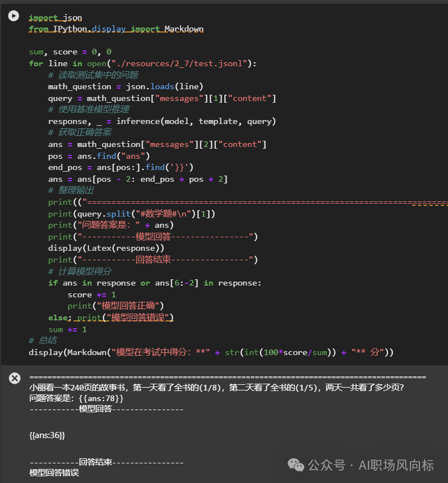Click the print line with equals-sign separator
Viewport: 448px width, 483px height.
tap(248, 203)
